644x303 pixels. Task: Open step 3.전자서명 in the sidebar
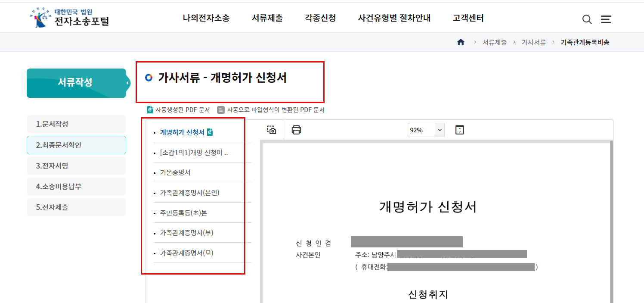pos(76,166)
